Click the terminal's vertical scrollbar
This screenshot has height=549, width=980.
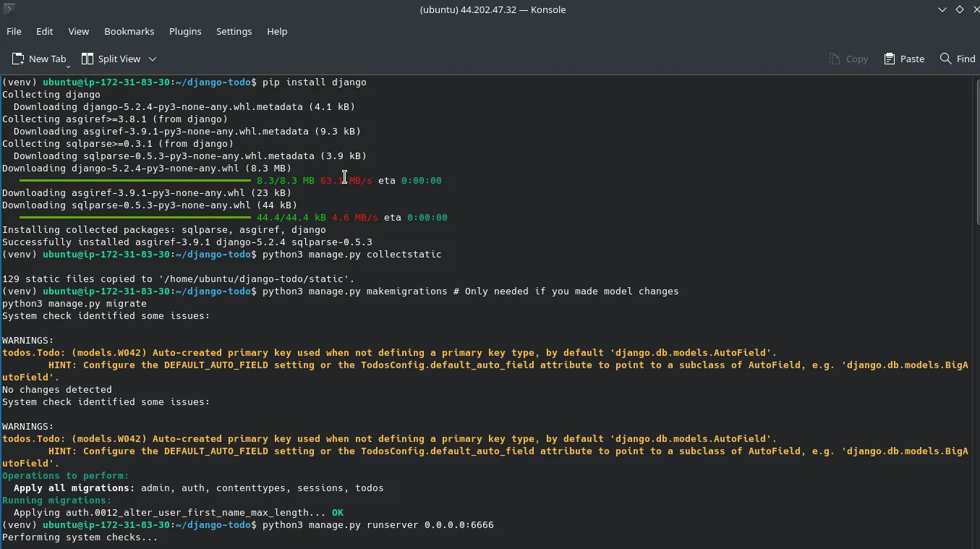pyautogui.click(x=976, y=311)
